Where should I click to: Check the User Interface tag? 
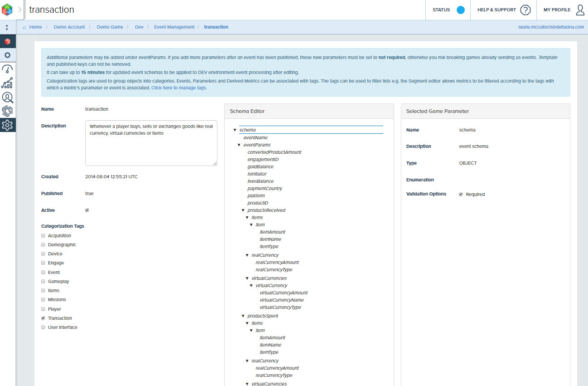click(43, 327)
